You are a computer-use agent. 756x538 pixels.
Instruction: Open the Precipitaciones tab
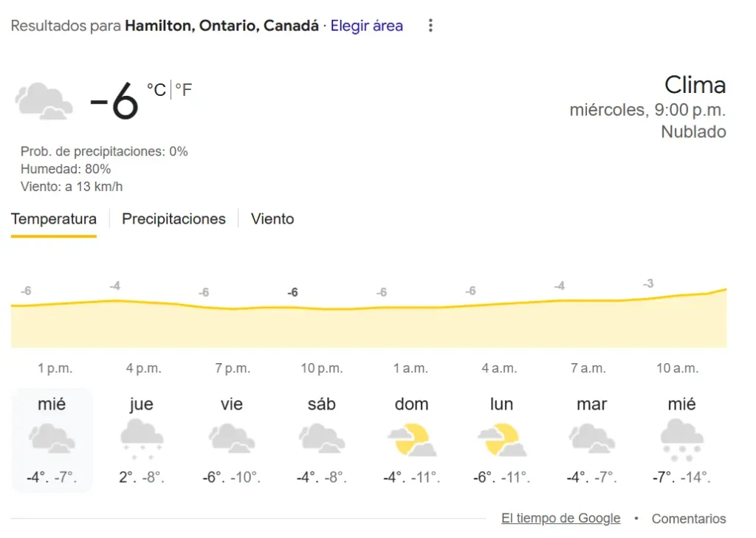pyautogui.click(x=173, y=219)
